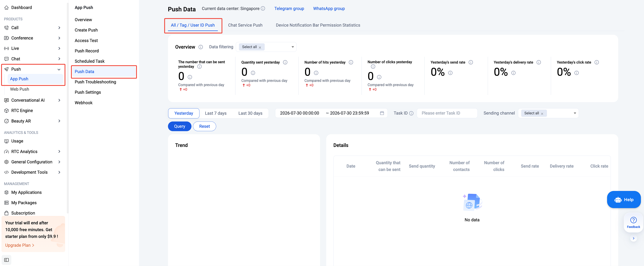Expand the Development Tools chevron
The image size is (644, 266).
(59, 172)
